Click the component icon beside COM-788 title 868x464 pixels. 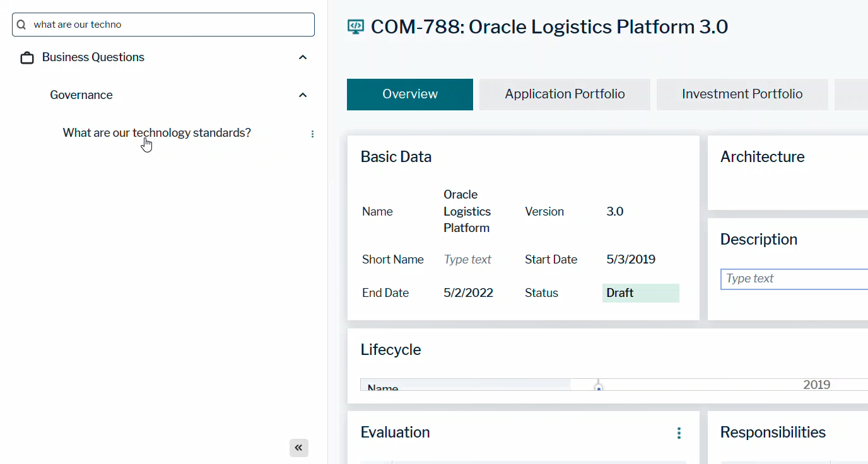[x=356, y=26]
